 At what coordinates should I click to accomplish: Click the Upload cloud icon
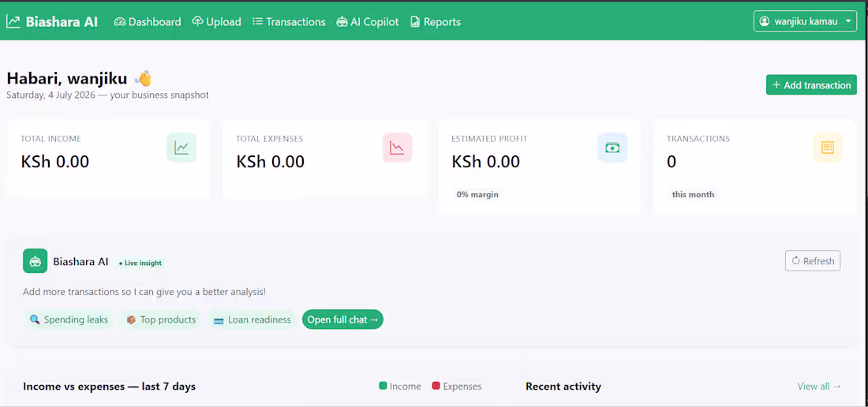click(197, 21)
